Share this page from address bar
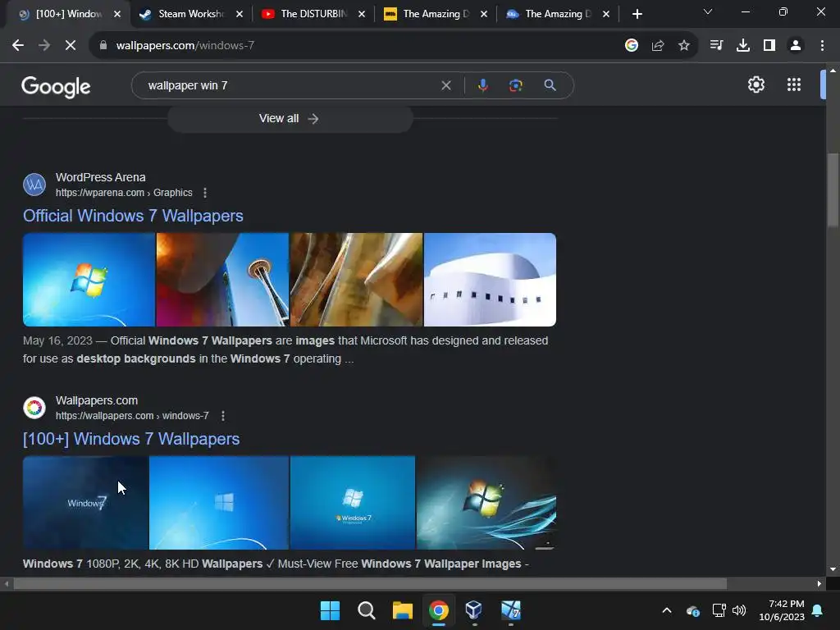The height and width of the screenshot is (630, 840). point(658,46)
